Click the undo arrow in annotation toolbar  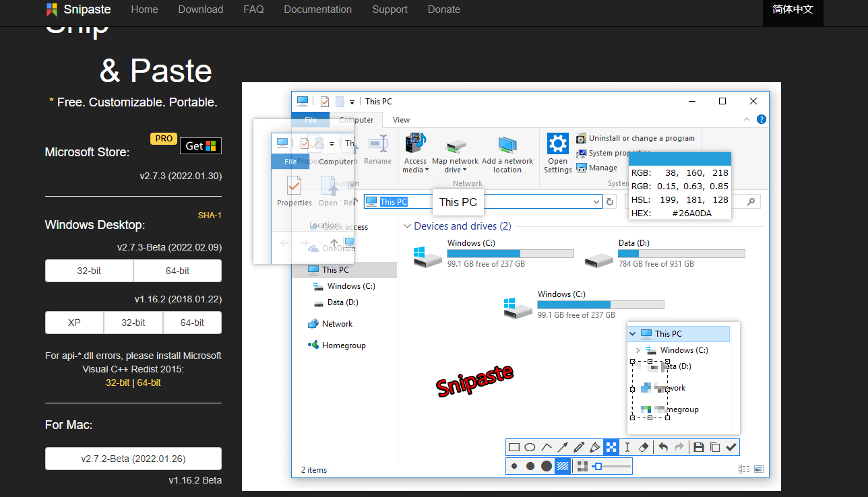pos(663,446)
